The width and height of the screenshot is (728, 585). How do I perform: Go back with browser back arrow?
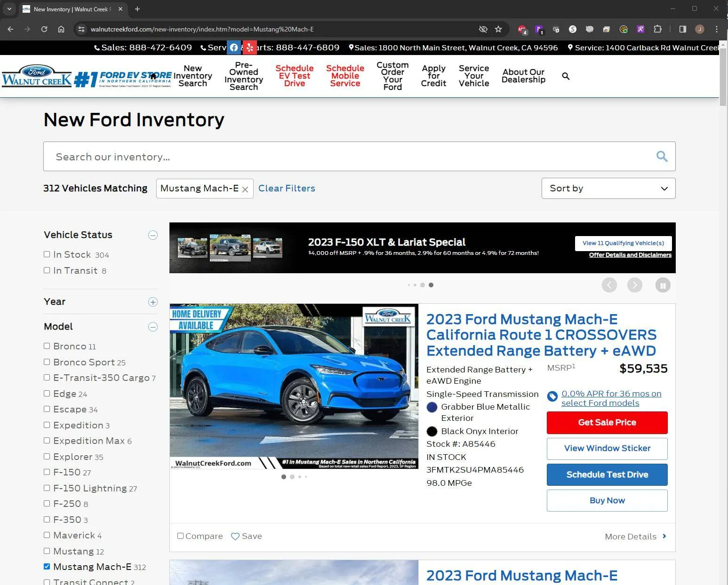point(10,29)
